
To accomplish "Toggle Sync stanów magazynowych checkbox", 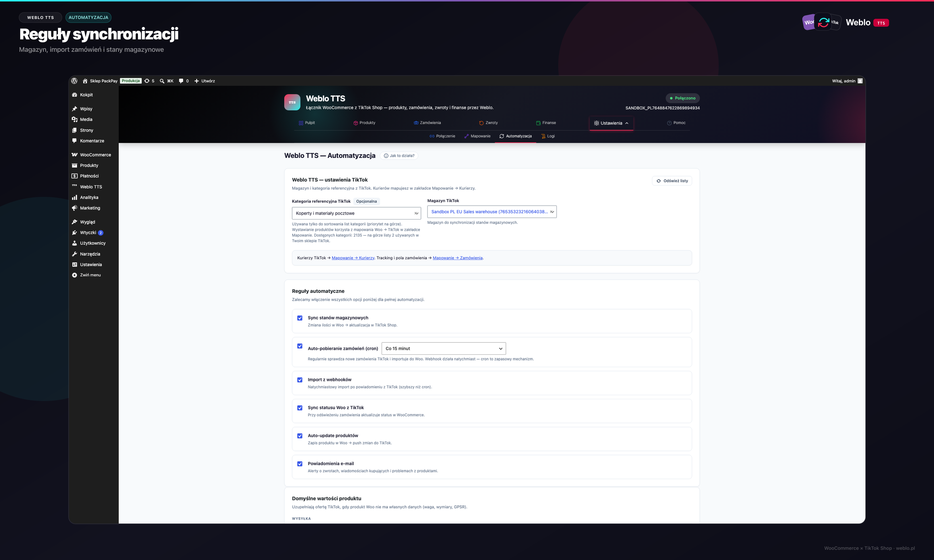I will tap(300, 318).
